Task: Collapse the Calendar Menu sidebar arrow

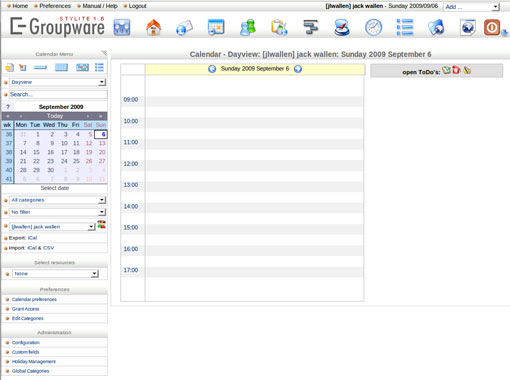Action: click(104, 53)
